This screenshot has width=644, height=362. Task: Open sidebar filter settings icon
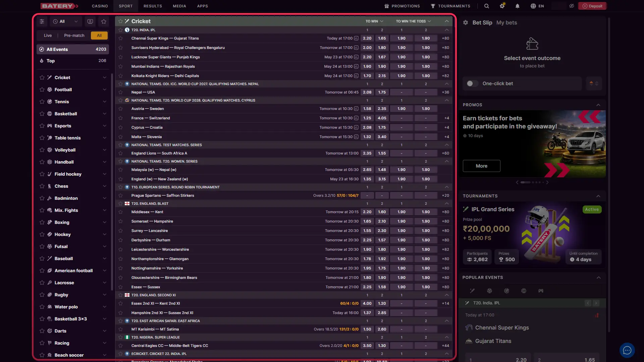click(x=42, y=21)
